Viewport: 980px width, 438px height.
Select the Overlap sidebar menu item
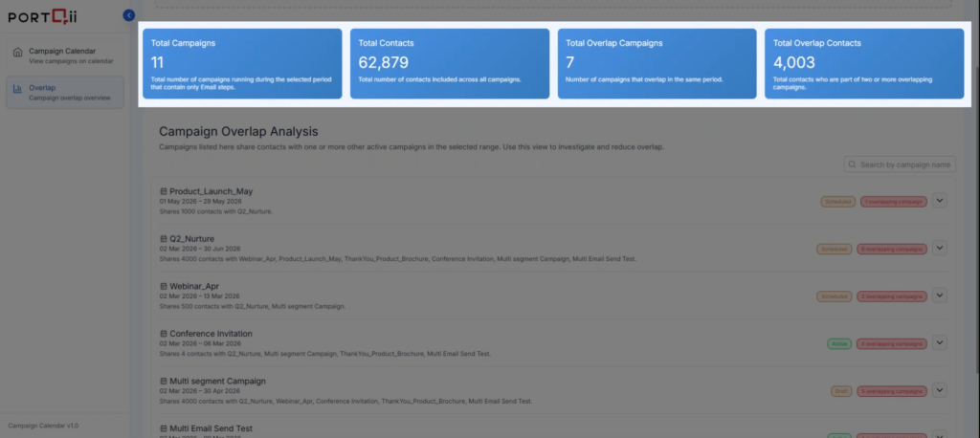pos(64,92)
